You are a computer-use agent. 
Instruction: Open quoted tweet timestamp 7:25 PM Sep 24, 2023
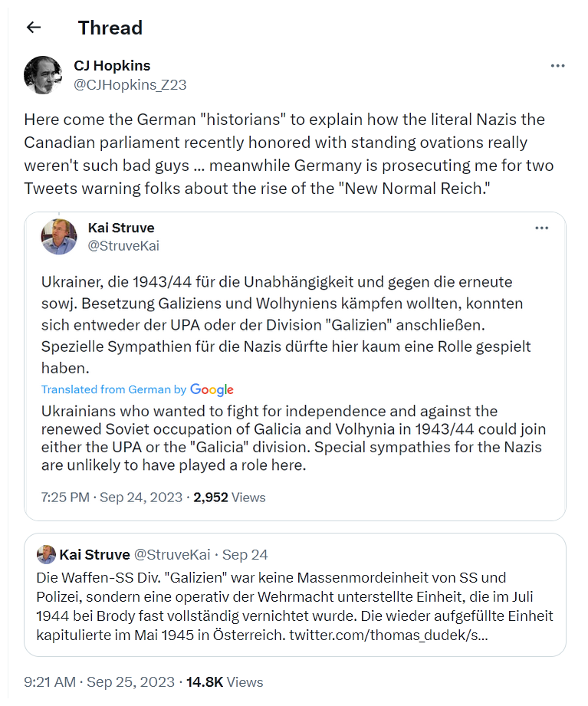point(112,497)
